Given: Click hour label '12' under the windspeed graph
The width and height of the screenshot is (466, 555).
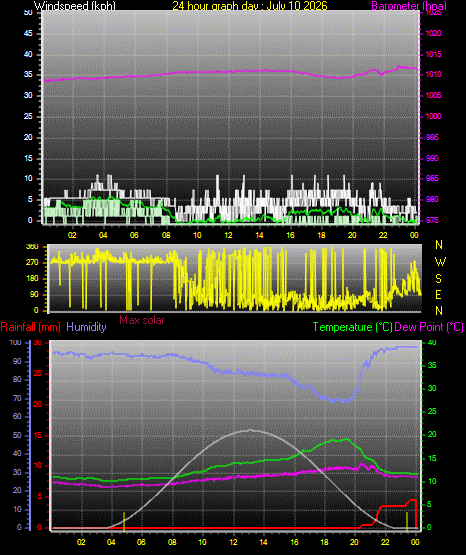Looking at the screenshot, I should point(228,235).
